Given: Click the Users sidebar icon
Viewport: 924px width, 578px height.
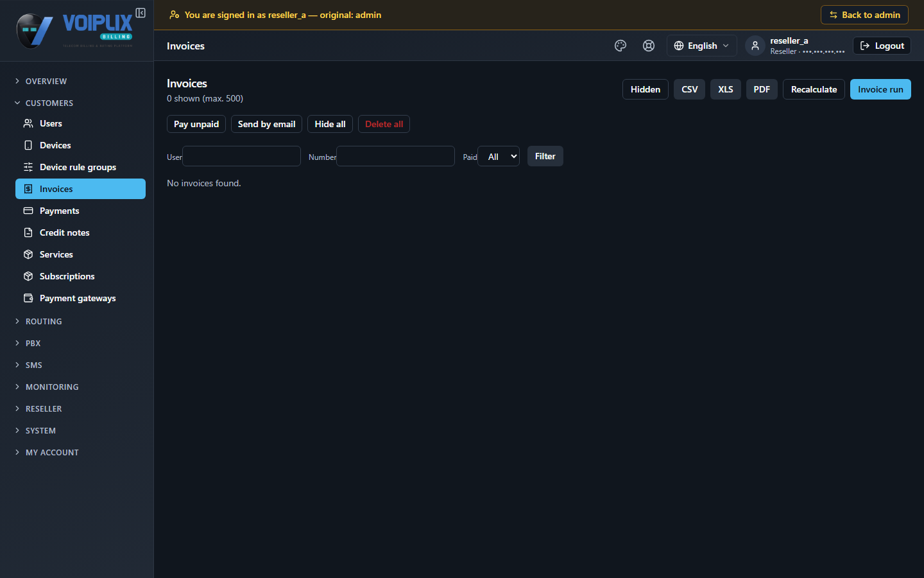Looking at the screenshot, I should click(28, 123).
